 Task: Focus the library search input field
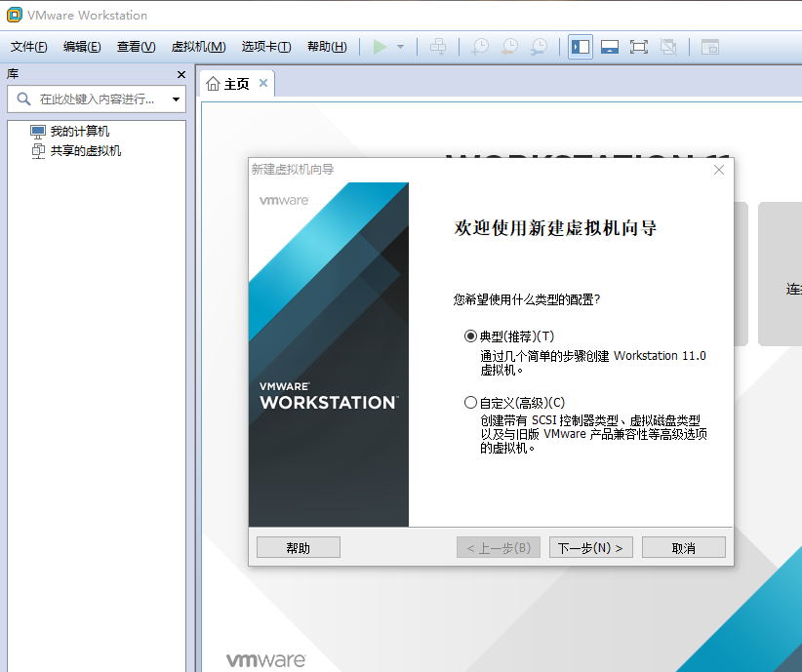click(x=97, y=99)
